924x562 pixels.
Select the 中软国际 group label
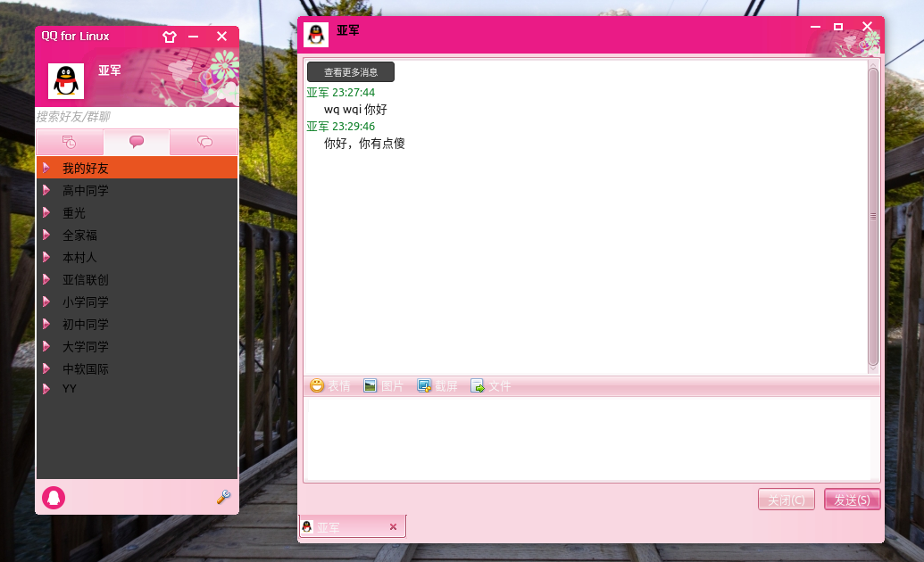click(86, 369)
